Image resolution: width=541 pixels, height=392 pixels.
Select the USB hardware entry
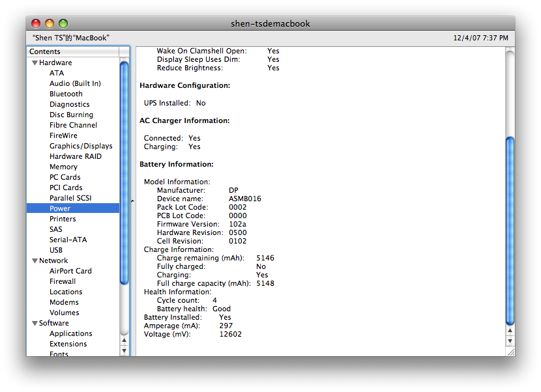pyautogui.click(x=56, y=250)
